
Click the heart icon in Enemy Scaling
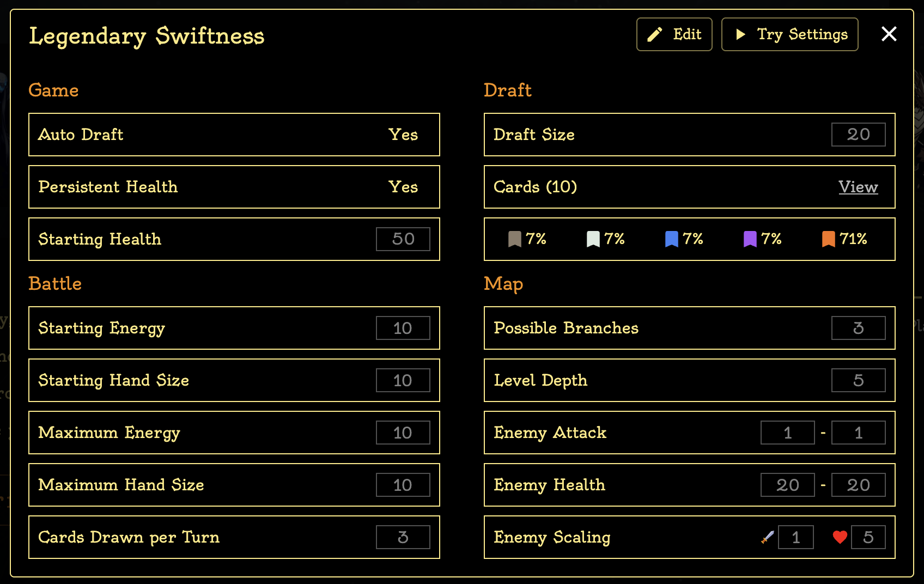(839, 537)
